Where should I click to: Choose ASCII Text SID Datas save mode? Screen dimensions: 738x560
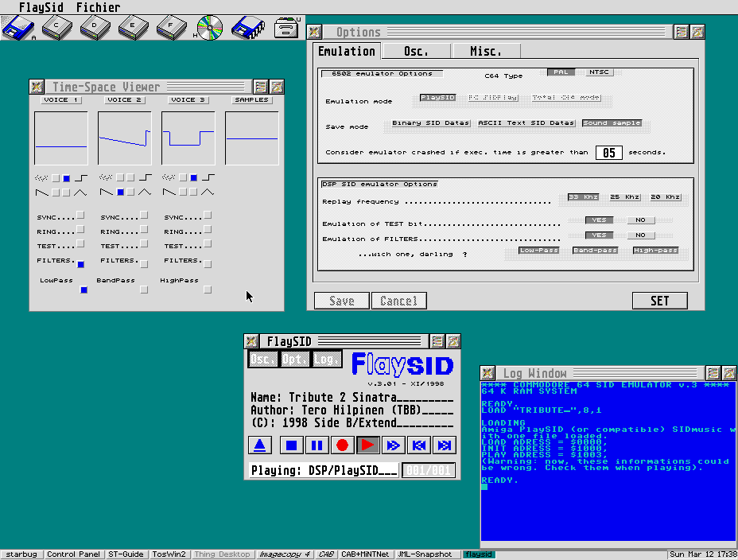tap(526, 122)
